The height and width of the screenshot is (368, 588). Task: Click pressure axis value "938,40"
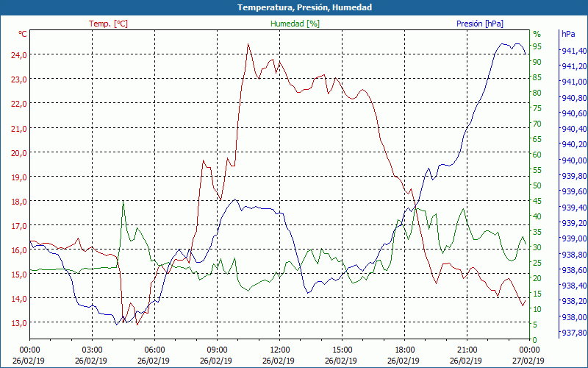tap(574, 286)
